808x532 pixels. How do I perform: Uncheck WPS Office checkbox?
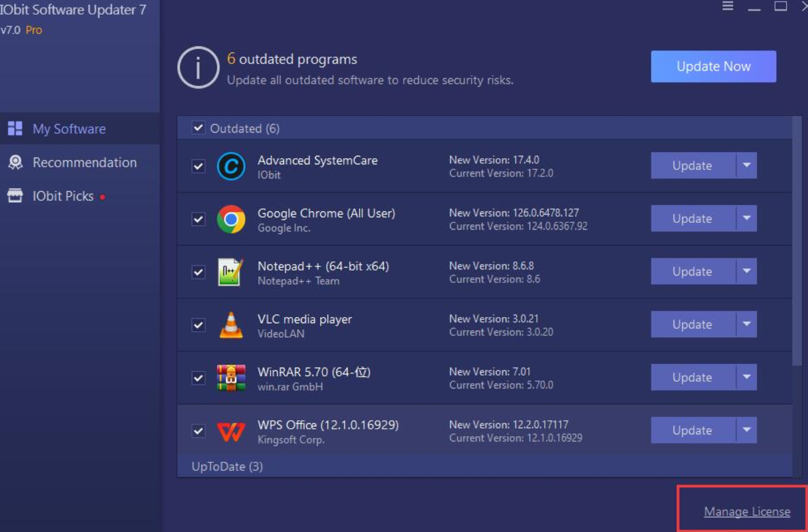(x=198, y=431)
